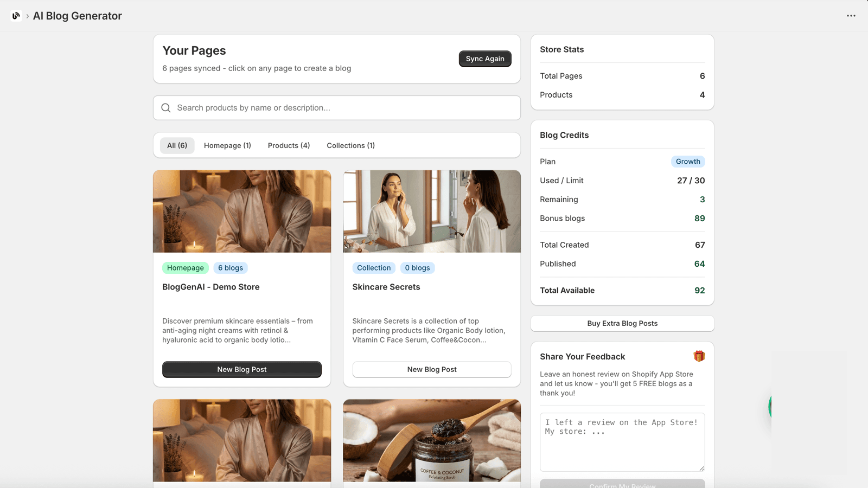The height and width of the screenshot is (488, 868).
Task: Click the Confirm My Review button
Action: click(622, 484)
